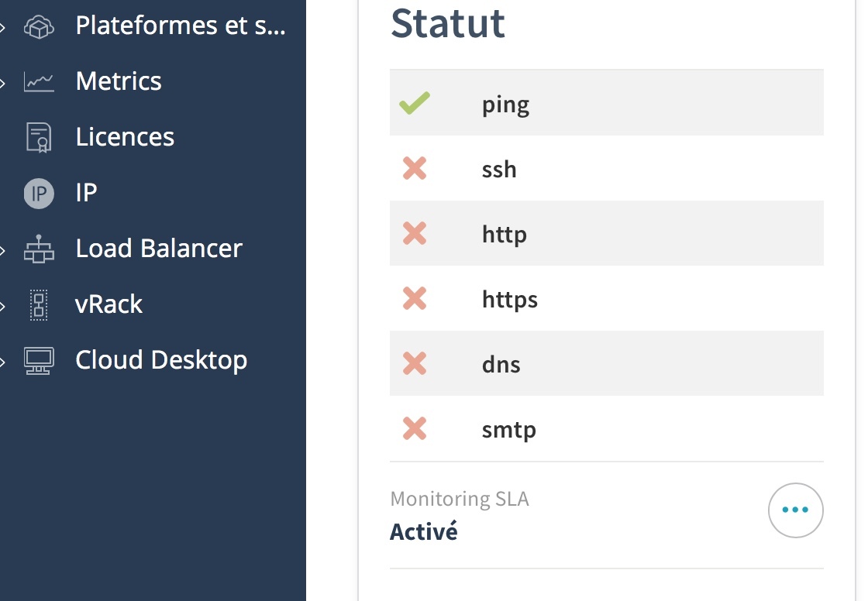Click the Metrics chart icon
This screenshot has width=868, height=601.
(39, 82)
